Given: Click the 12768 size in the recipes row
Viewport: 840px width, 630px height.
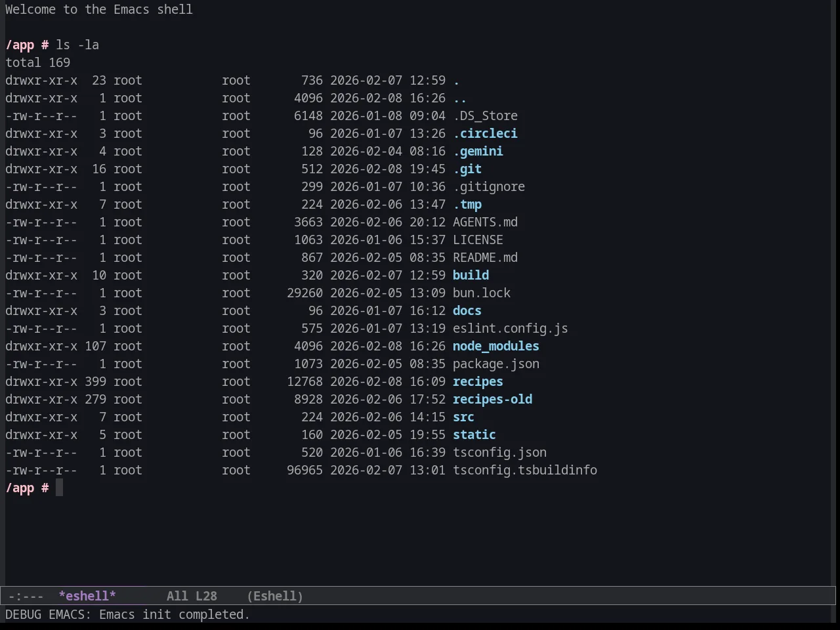Looking at the screenshot, I should pos(304,381).
